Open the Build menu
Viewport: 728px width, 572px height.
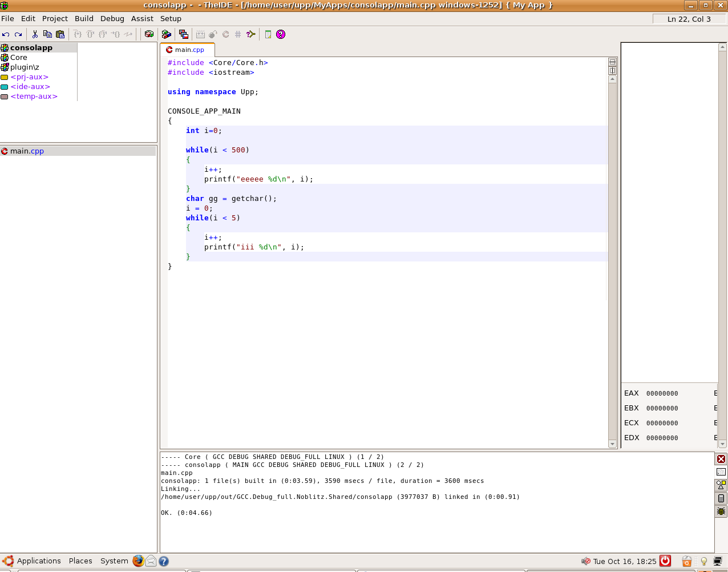[84, 18]
